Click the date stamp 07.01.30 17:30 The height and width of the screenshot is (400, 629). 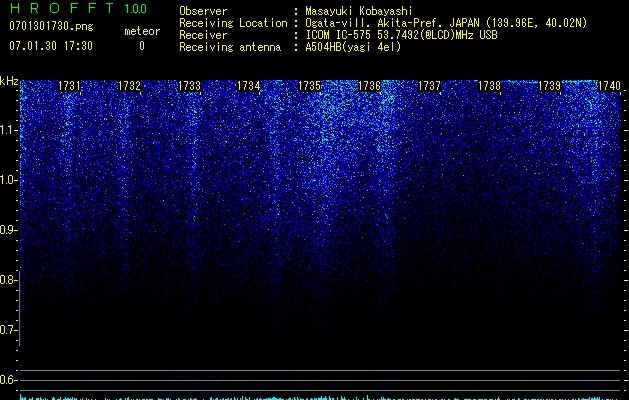[x=51, y=46]
